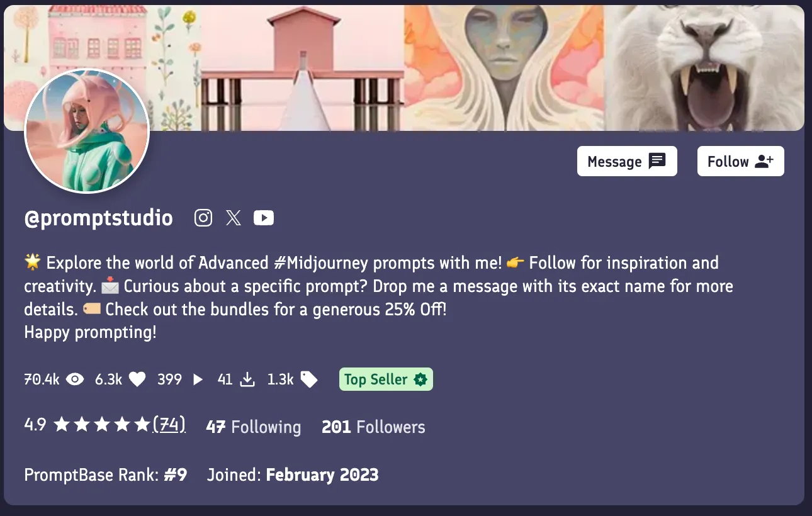Open the Instagram profile icon
Screen dimensions: 812x516
coord(203,218)
